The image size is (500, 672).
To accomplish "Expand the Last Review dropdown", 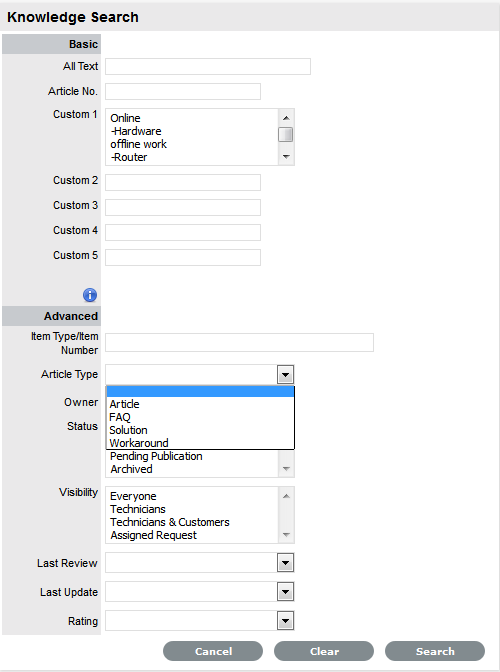I will [285, 563].
